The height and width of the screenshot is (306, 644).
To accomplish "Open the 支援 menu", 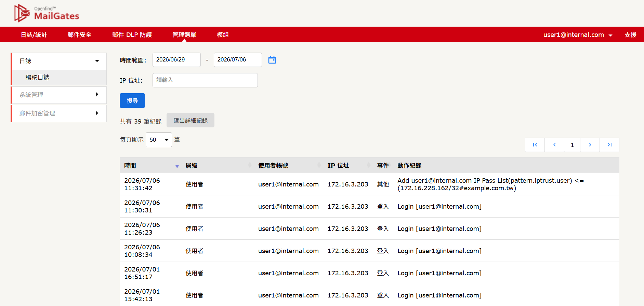I will (630, 35).
